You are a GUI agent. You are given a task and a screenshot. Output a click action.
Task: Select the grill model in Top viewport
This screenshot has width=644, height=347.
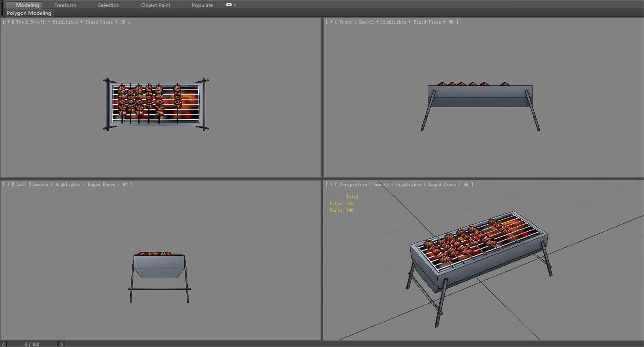[156, 105]
